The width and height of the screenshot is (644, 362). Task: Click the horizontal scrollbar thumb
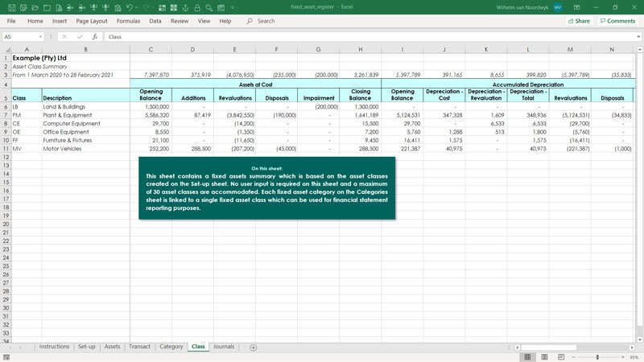tap(548, 348)
